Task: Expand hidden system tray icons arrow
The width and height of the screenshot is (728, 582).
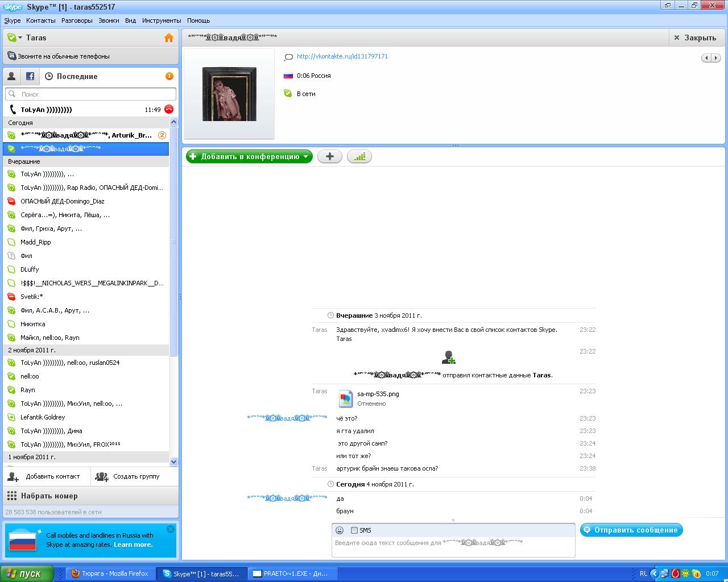Action: pyautogui.click(x=654, y=573)
